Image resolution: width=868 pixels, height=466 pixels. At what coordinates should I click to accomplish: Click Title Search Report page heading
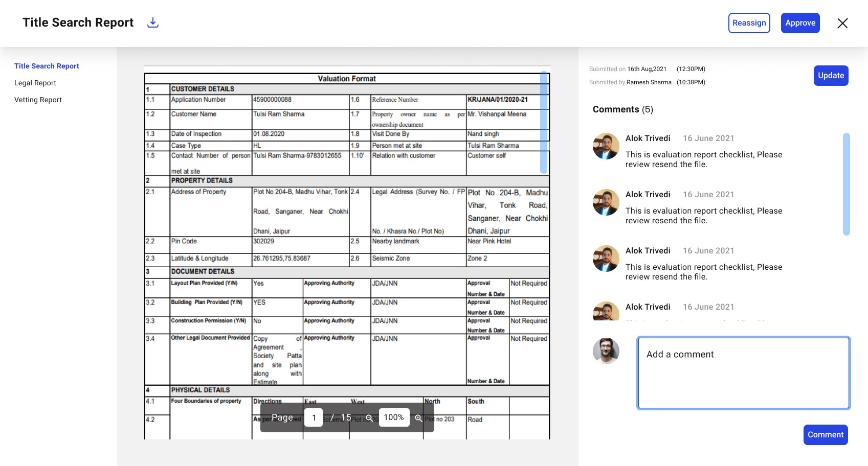tap(78, 22)
